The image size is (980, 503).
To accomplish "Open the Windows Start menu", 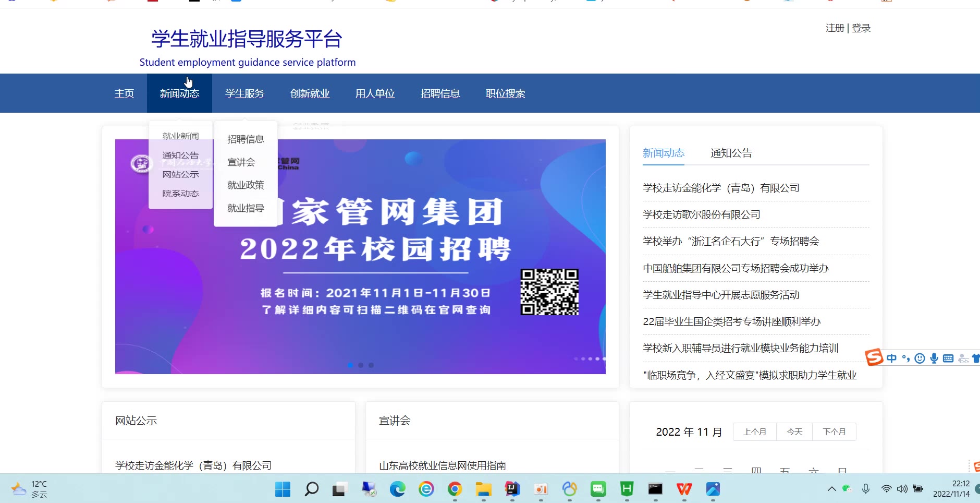I will (x=283, y=489).
